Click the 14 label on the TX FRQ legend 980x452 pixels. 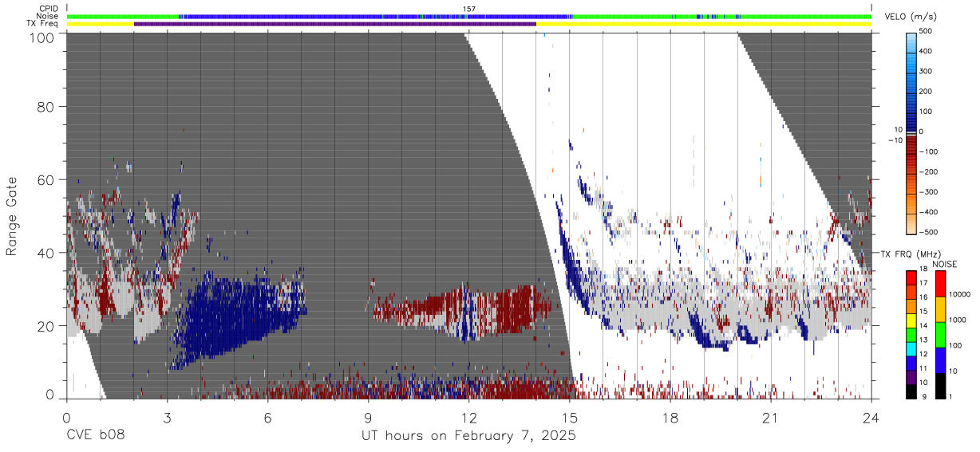pyautogui.click(x=924, y=327)
